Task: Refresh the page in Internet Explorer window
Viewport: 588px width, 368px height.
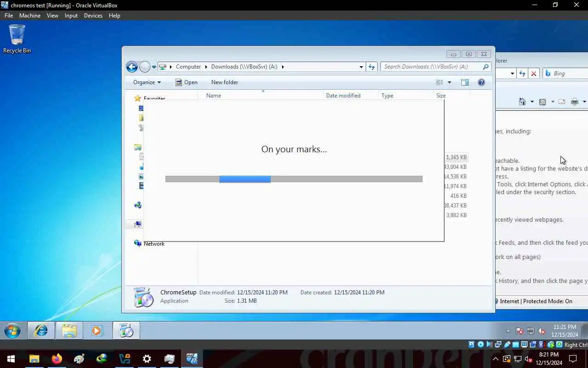Action: [522, 74]
